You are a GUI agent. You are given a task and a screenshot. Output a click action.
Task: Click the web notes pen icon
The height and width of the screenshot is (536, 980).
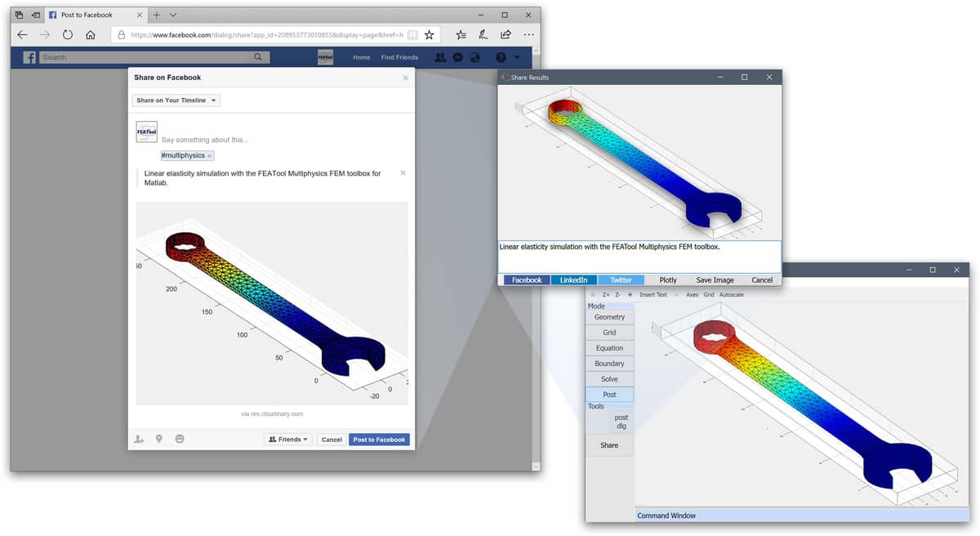pyautogui.click(x=483, y=35)
